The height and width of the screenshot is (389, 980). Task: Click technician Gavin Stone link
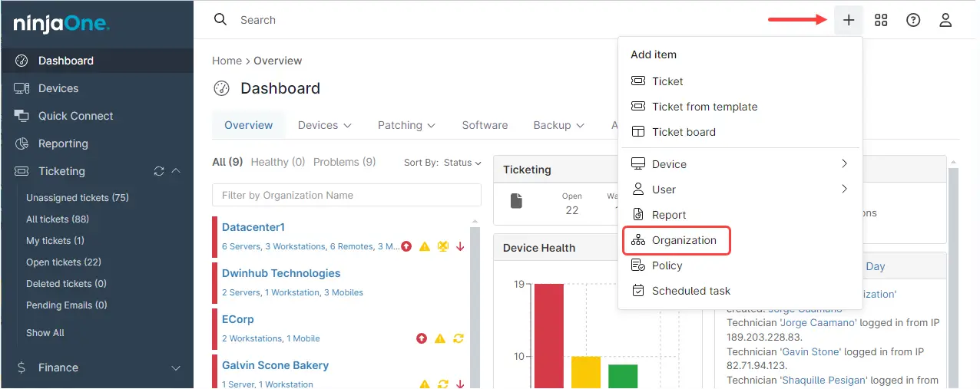pyautogui.click(x=811, y=351)
